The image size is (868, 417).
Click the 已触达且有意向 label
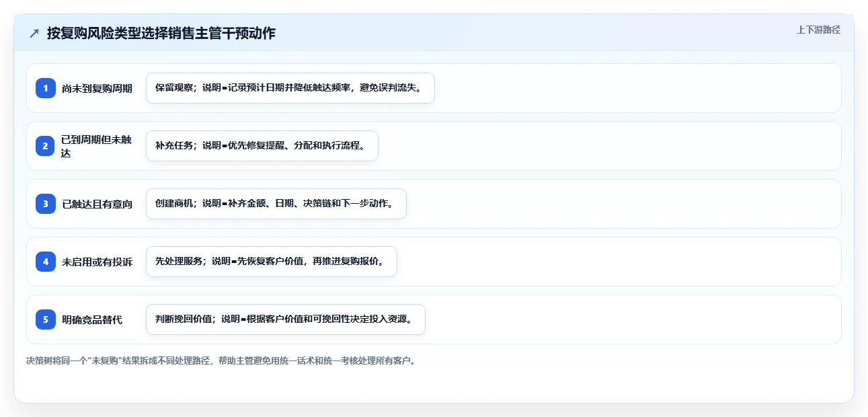click(97, 204)
